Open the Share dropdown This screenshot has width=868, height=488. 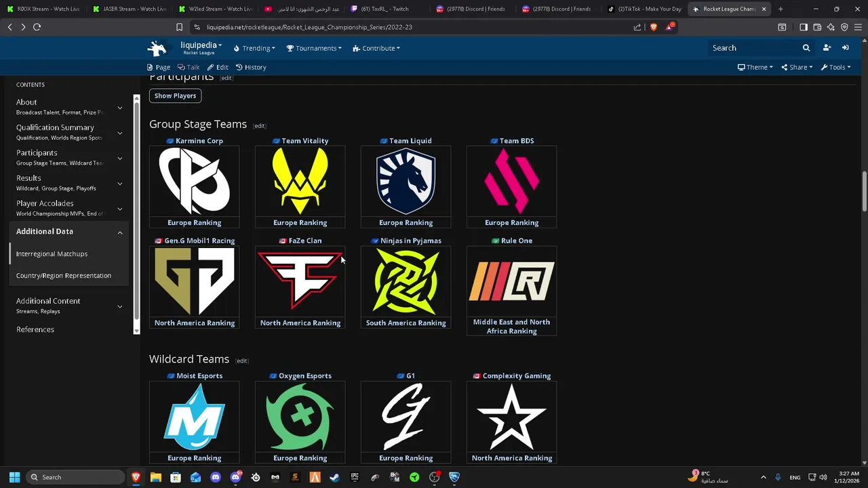pos(797,67)
